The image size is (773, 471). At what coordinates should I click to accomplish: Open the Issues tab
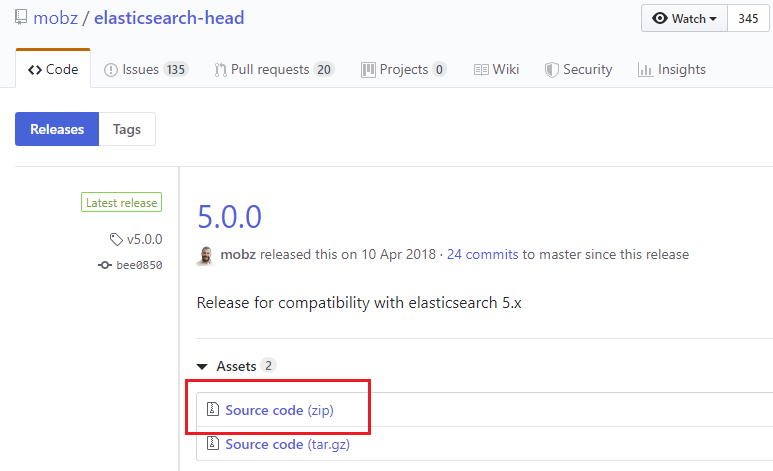pyautogui.click(x=146, y=70)
